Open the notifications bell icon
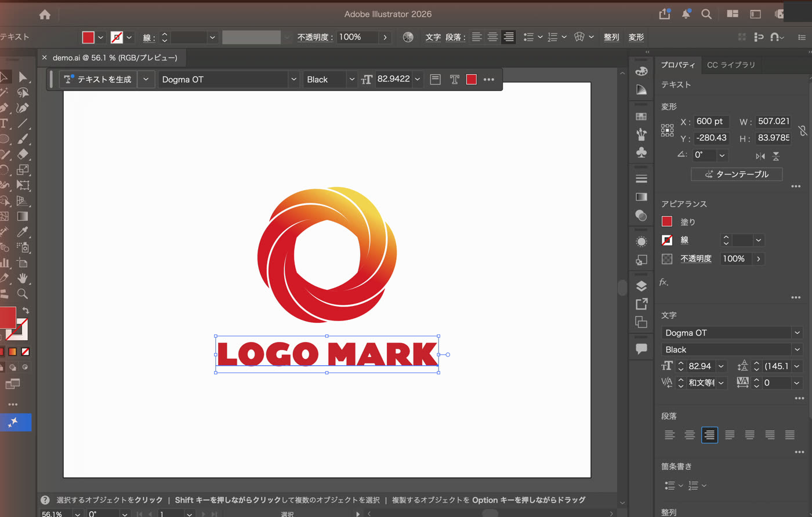The width and height of the screenshot is (812, 517). [x=686, y=14]
